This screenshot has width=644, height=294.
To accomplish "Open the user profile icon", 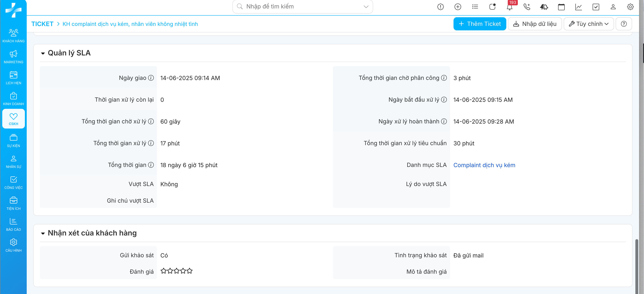I will point(613,7).
